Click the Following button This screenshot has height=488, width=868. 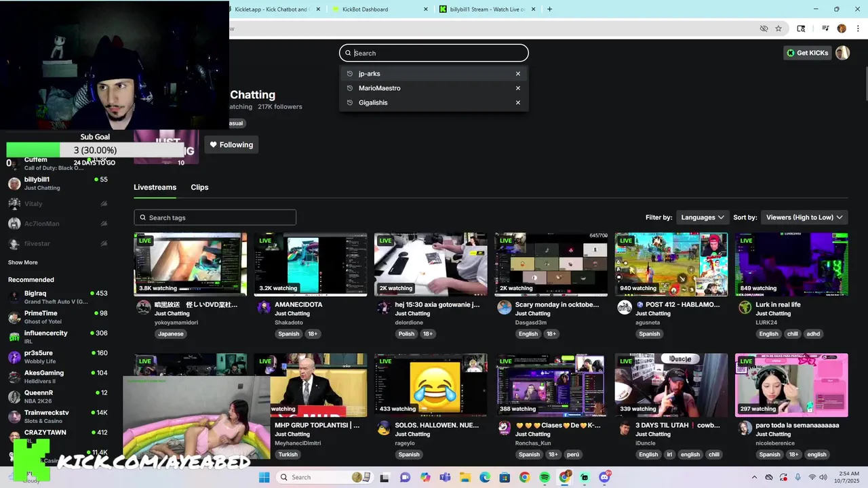(231, 144)
